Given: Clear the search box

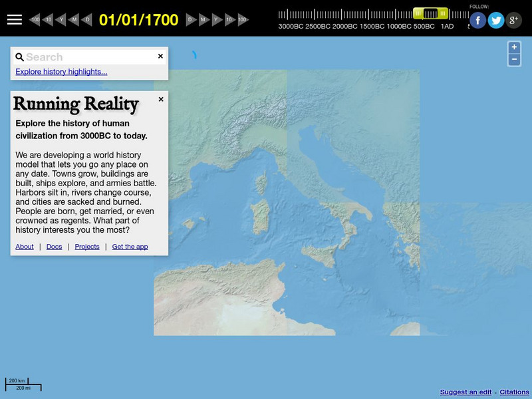Looking at the screenshot, I should pyautogui.click(x=160, y=57).
